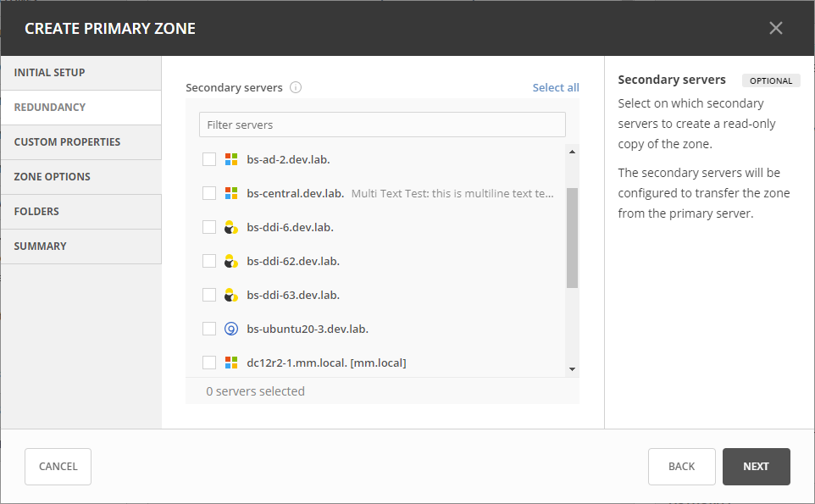The image size is (815, 504).
Task: Click the Filter servers input field
Action: (382, 125)
